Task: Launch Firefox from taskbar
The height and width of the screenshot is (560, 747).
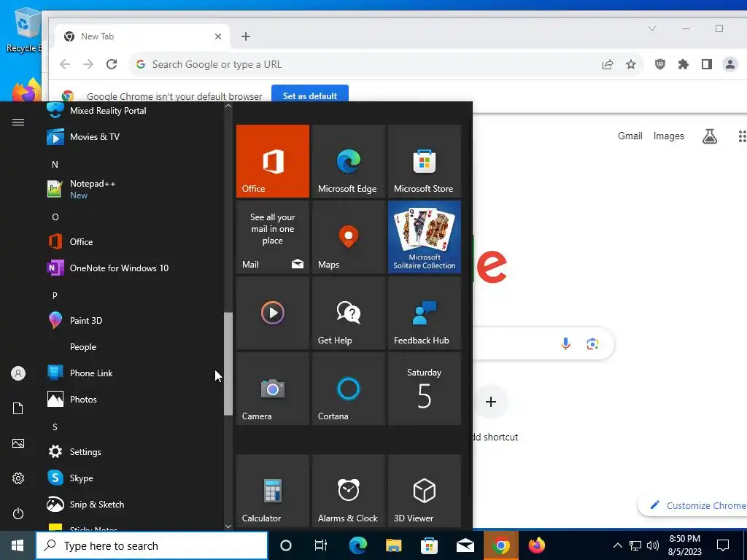Action: (x=536, y=545)
